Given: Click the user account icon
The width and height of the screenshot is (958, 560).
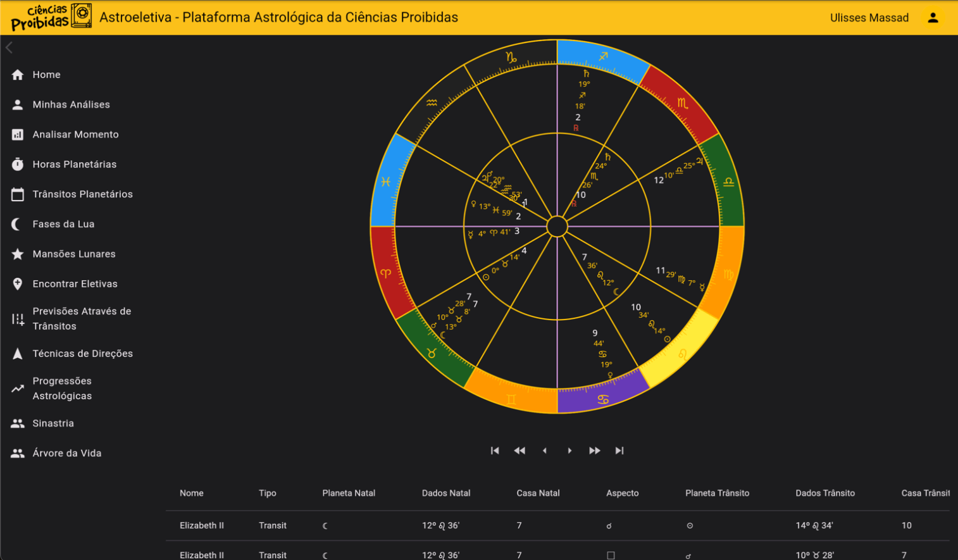Looking at the screenshot, I should (932, 18).
